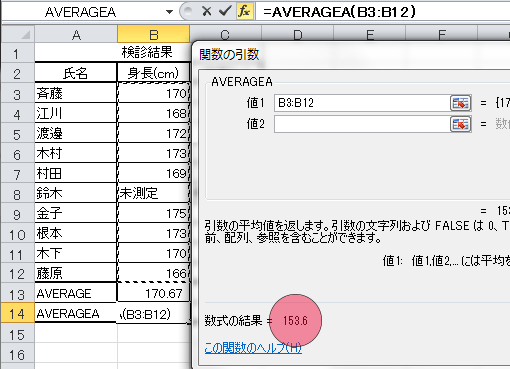Click the 関数の引数 dialog title bar
Viewport: 510px width, 369px height.
pos(352,54)
